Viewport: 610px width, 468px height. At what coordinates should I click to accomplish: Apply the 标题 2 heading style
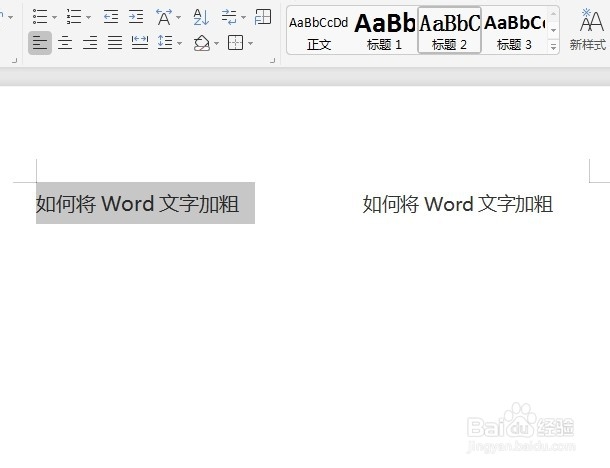pyautogui.click(x=449, y=30)
